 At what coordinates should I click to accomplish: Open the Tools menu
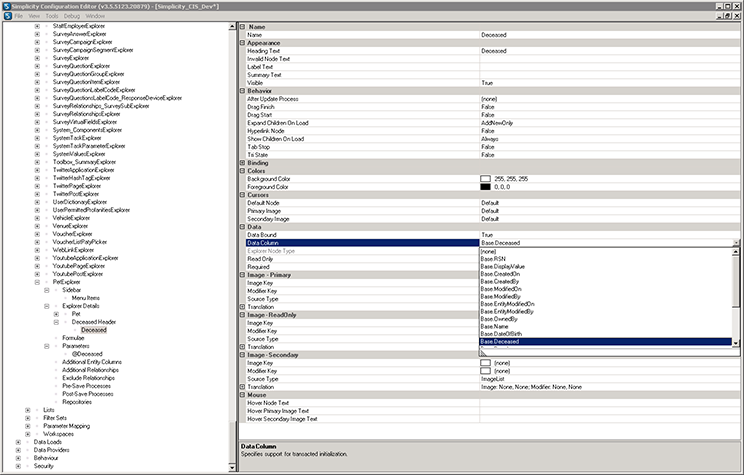[x=50, y=17]
